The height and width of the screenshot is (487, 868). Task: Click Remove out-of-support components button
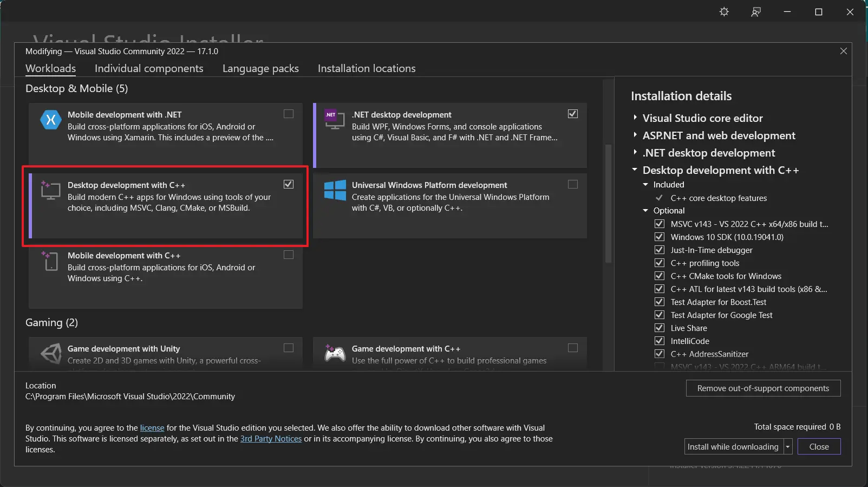(x=763, y=388)
